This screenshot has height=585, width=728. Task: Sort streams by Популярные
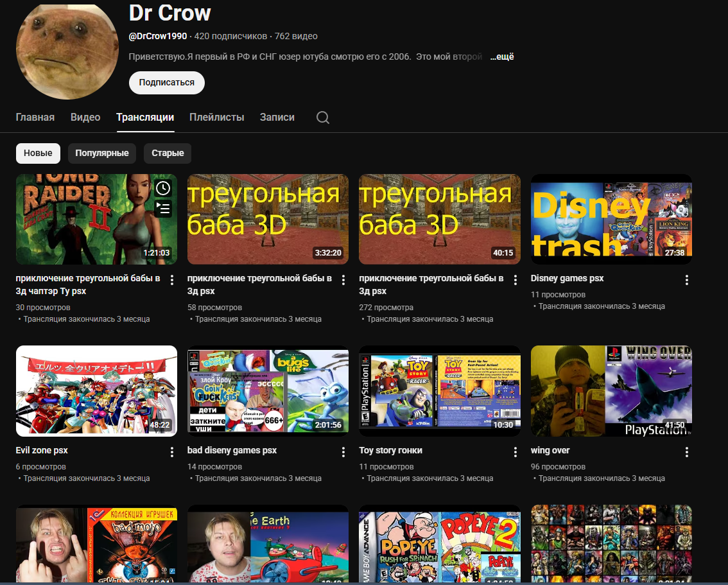[102, 153]
